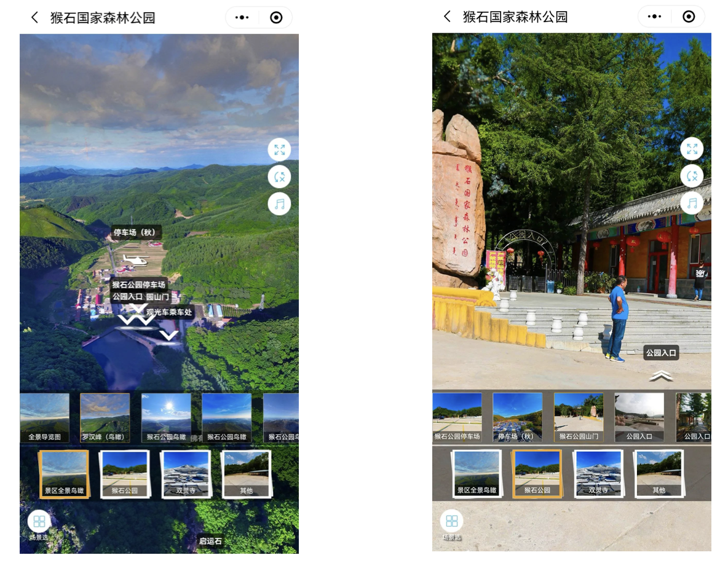Toggle auto-rotate on the left panorama
Image resolution: width=728 pixels, height=563 pixels.
click(x=279, y=176)
